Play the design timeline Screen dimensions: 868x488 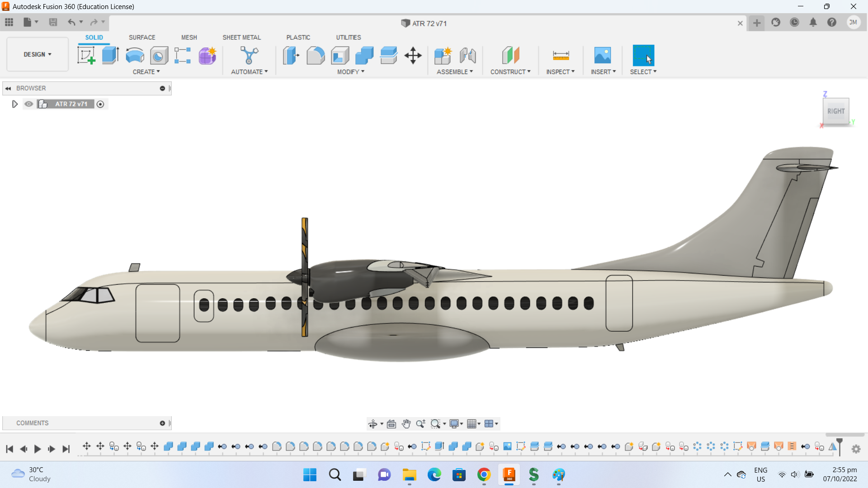(x=38, y=449)
